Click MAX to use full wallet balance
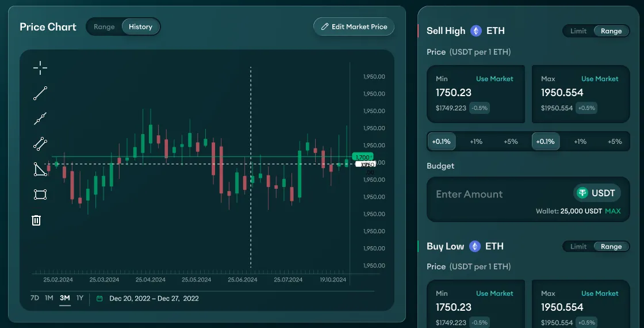Image resolution: width=644 pixels, height=328 pixels. pyautogui.click(x=613, y=211)
